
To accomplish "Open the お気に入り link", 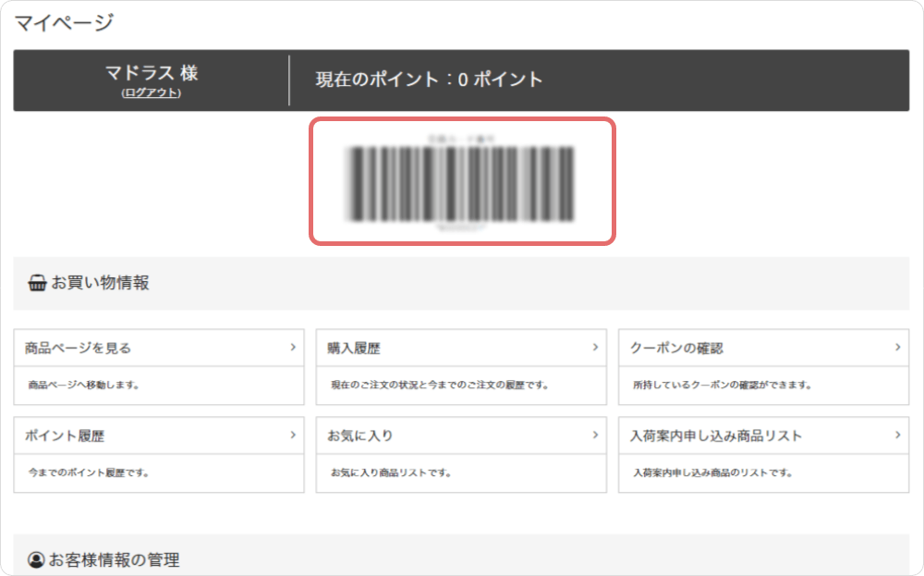I will 360,435.
